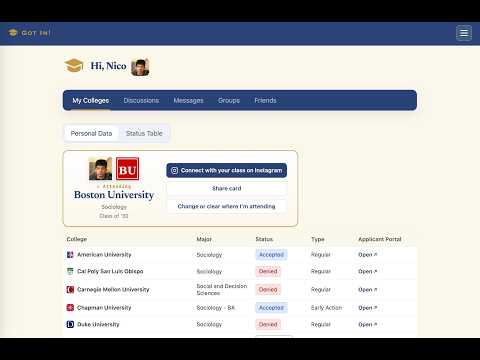Click the large graduation cap beside Hi, Nico
Screen dimensions: 480x360
point(74,66)
